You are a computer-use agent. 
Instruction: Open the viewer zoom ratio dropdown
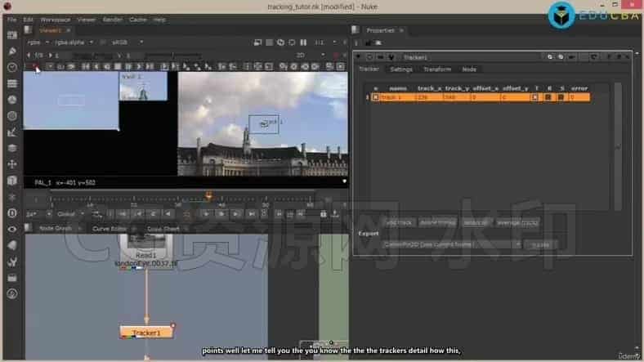click(x=326, y=42)
